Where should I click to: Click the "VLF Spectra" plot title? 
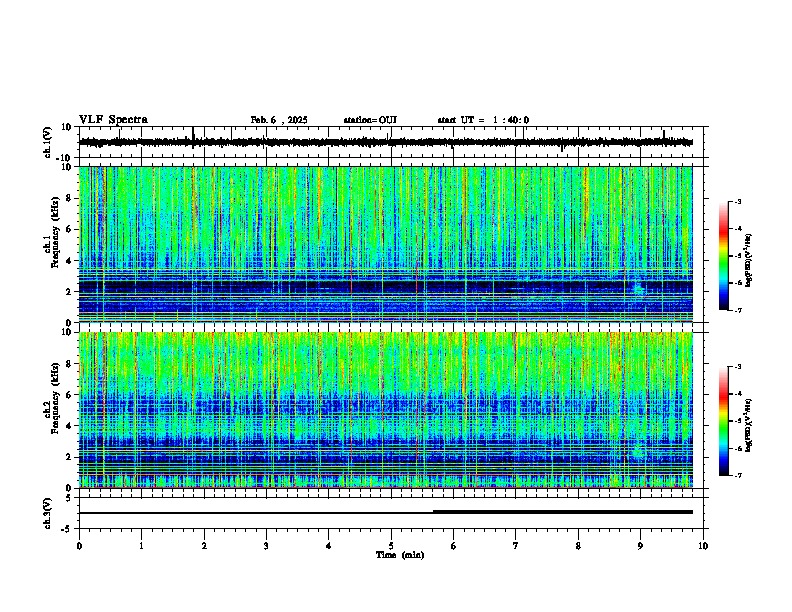tap(113, 120)
